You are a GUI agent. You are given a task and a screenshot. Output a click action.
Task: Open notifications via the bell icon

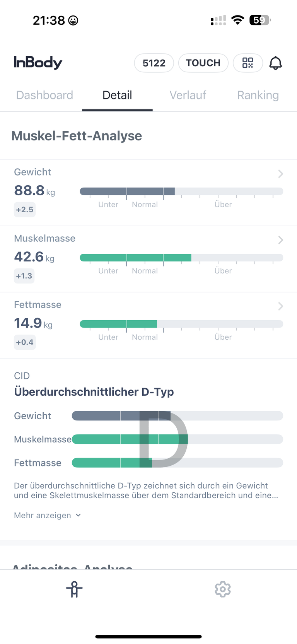pos(275,63)
